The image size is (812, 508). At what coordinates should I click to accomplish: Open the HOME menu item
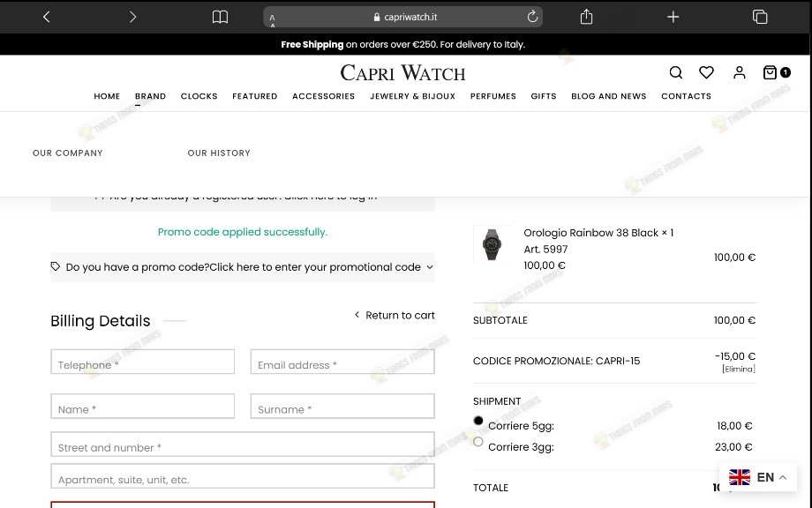coord(107,96)
